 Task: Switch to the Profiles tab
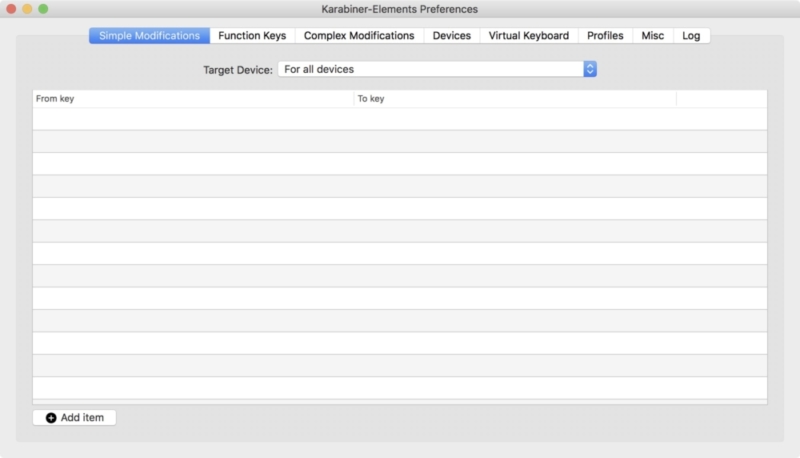point(605,36)
